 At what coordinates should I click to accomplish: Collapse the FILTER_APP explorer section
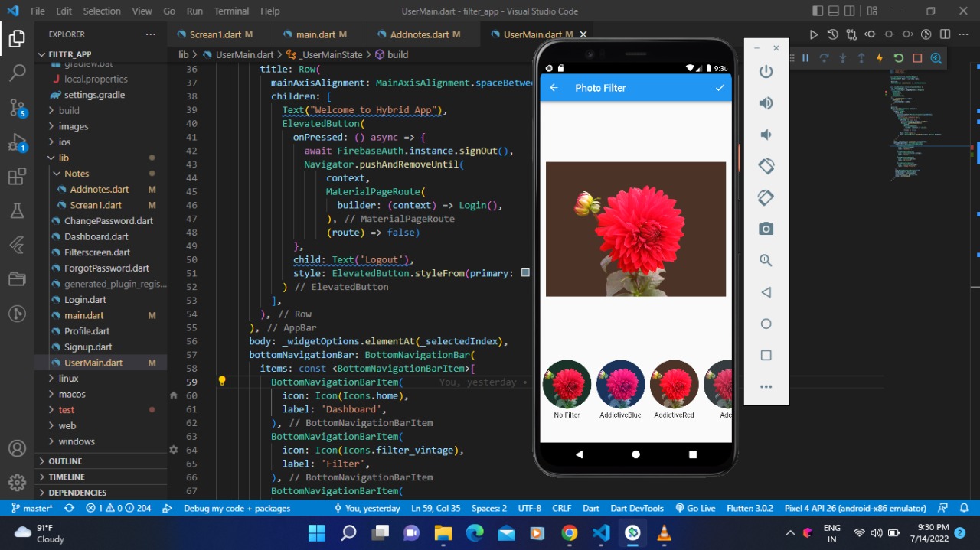100,55
